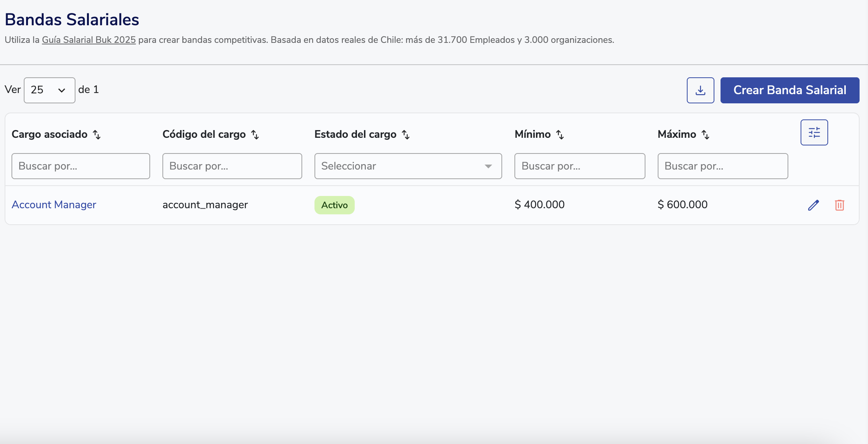
Task: Sort by Estado del cargo arrows
Action: (406, 135)
